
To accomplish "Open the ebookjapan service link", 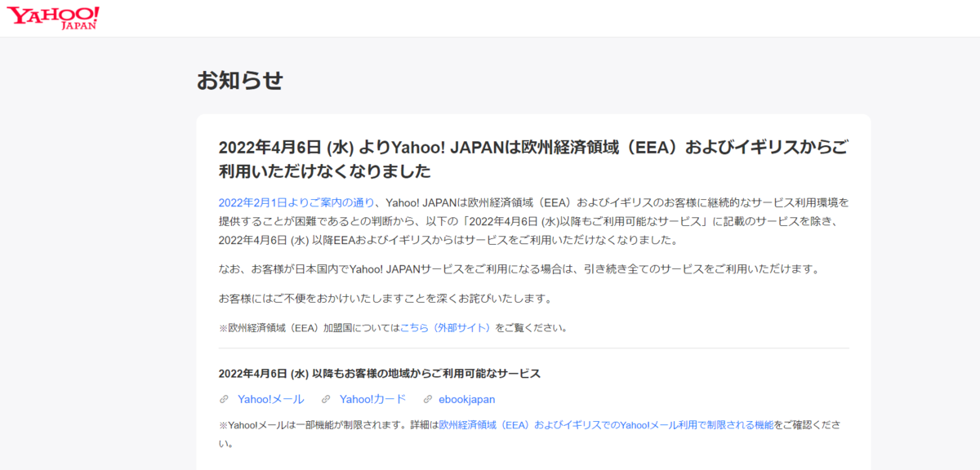I will [x=467, y=399].
